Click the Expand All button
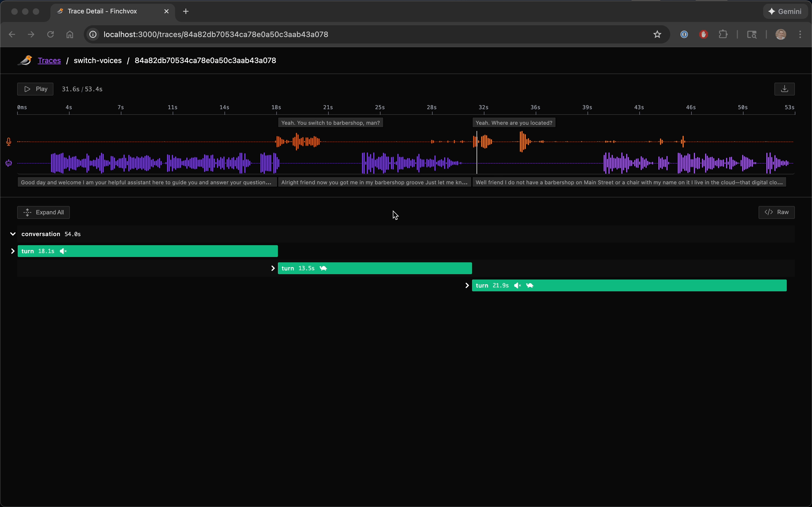This screenshot has height=507, width=812. (x=43, y=212)
